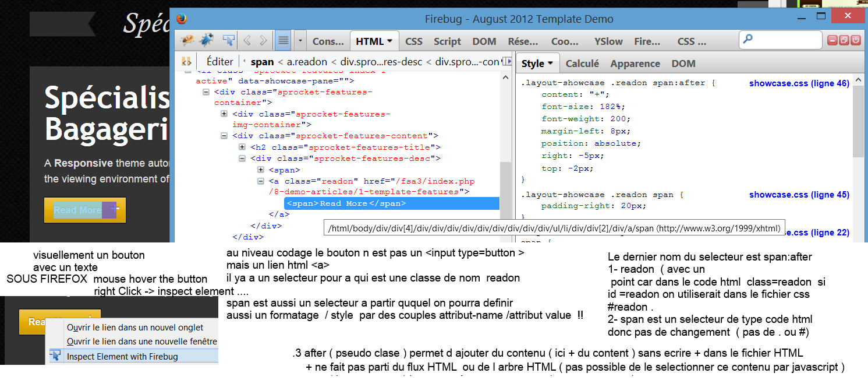Collapse the sprocket-features-content div node
The height and width of the screenshot is (380, 868).
pyautogui.click(x=224, y=136)
